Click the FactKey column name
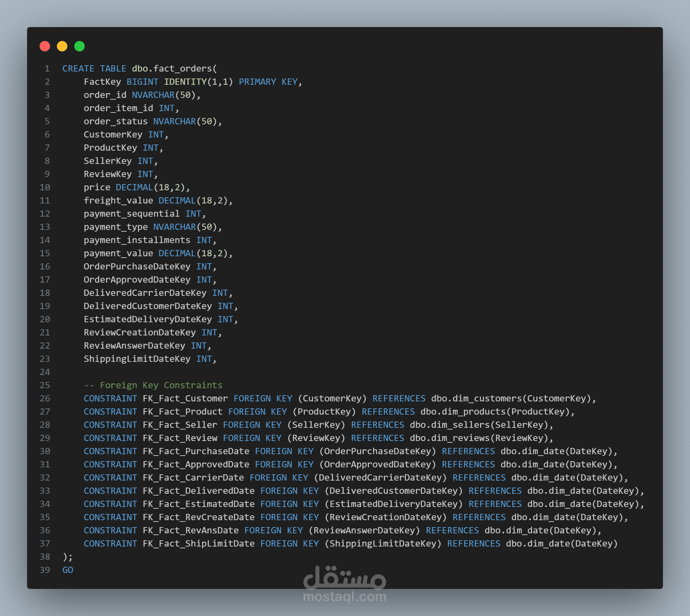This screenshot has width=690, height=616. pos(102,82)
